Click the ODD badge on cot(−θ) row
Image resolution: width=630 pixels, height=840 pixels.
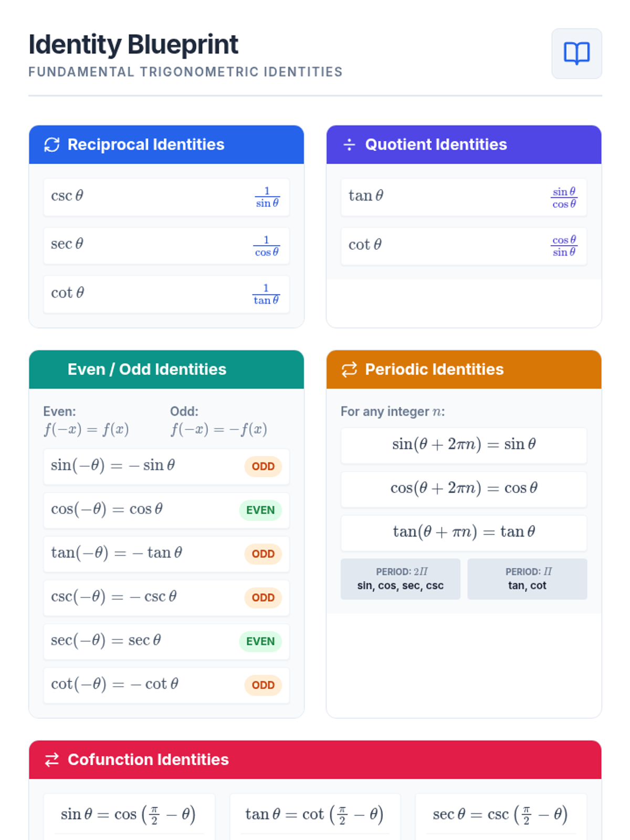click(263, 685)
